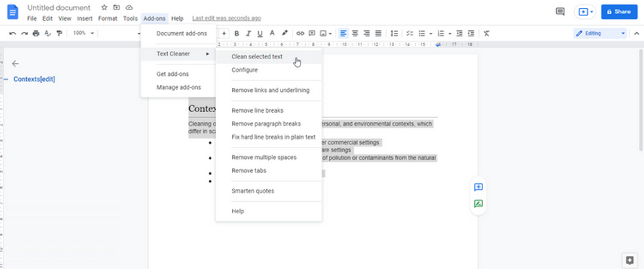Screen dimensions: 644x269
Task: Center align text
Action: coord(355,34)
